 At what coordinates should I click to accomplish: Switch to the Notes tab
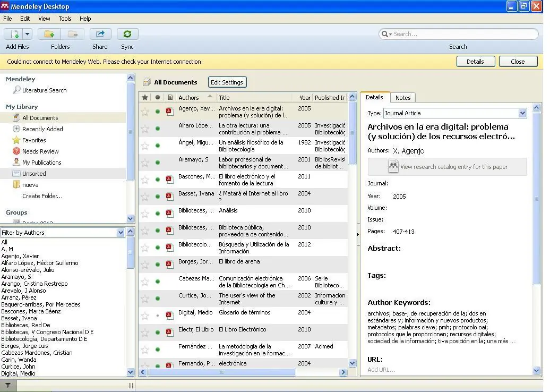pyautogui.click(x=403, y=98)
